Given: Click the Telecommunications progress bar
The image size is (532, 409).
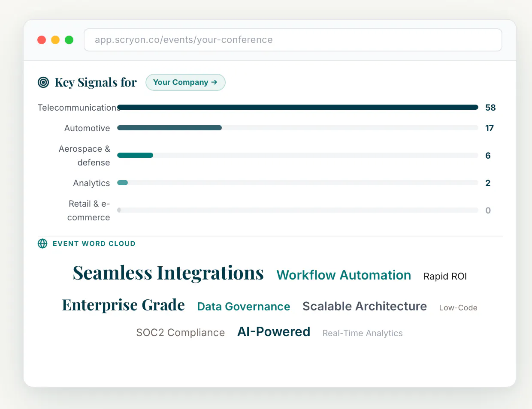Looking at the screenshot, I should [x=298, y=107].
